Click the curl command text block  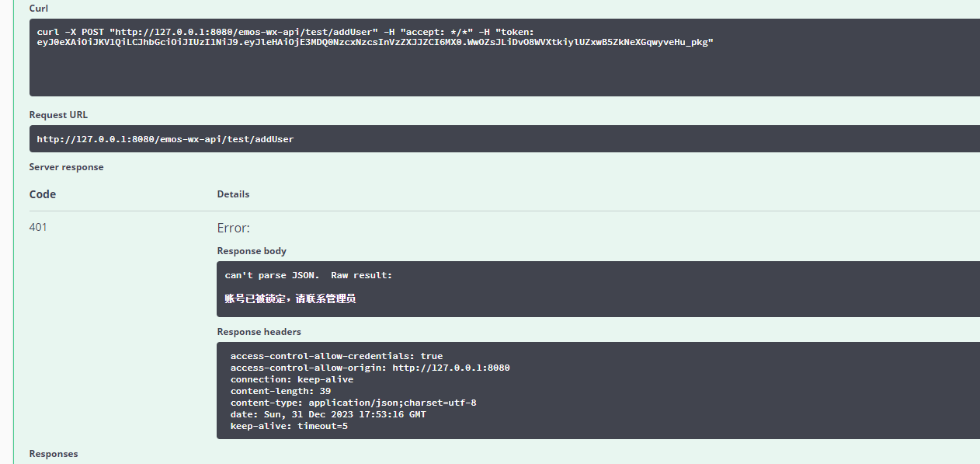[505, 58]
